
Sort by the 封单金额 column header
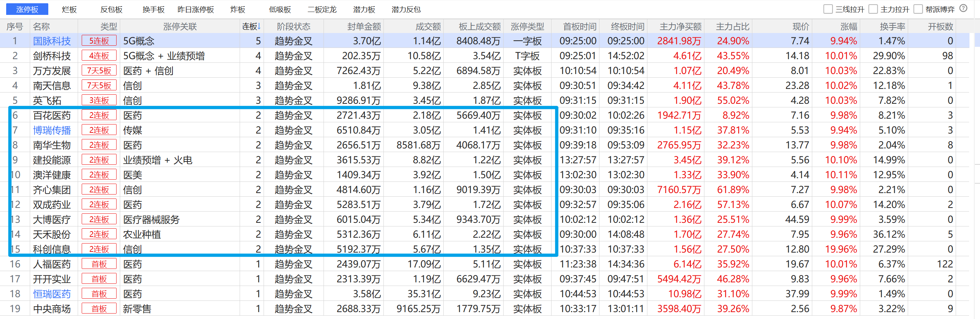[x=364, y=26]
